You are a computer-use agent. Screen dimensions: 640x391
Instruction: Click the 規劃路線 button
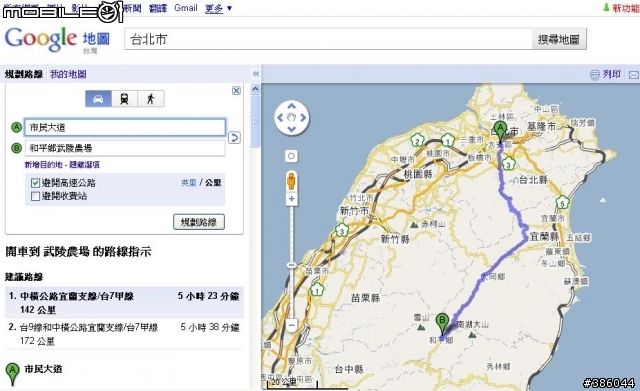[x=199, y=222]
